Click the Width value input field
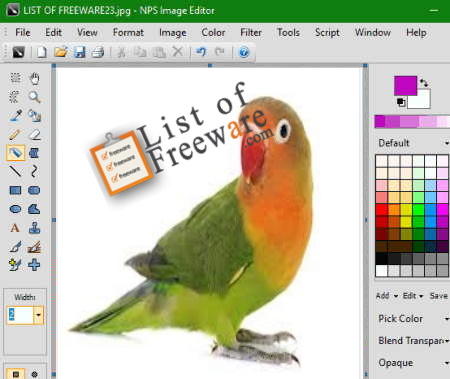The width and height of the screenshot is (450, 379). point(20,315)
